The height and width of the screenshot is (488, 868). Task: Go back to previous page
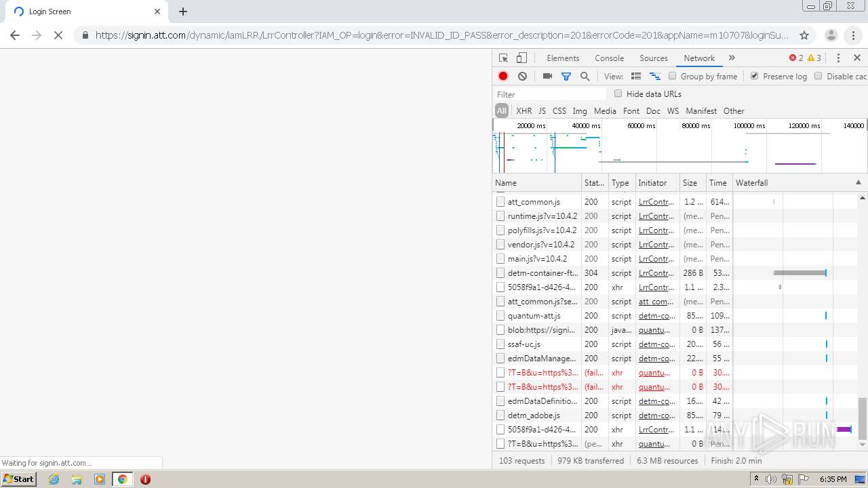click(15, 35)
